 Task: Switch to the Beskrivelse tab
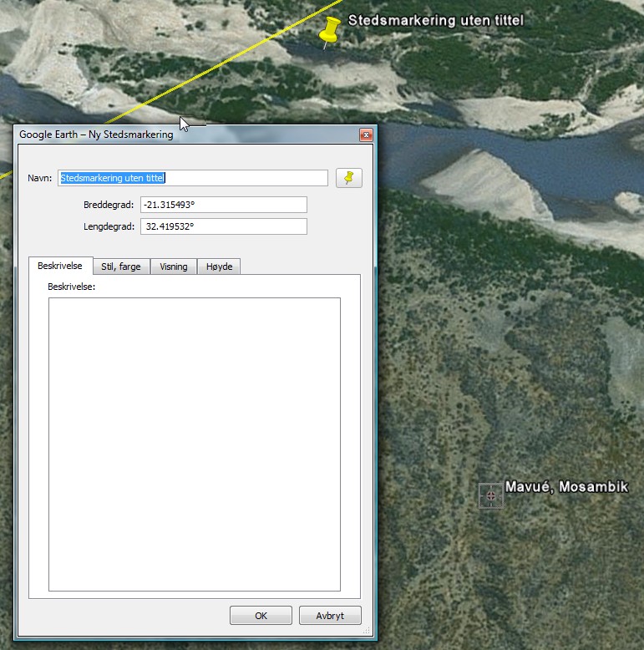(x=60, y=267)
